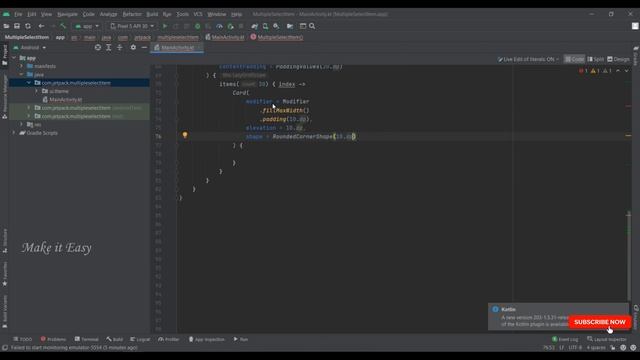Open Project panel settings gear
Image resolution: width=640 pixels, height=360 pixels.
[133, 48]
